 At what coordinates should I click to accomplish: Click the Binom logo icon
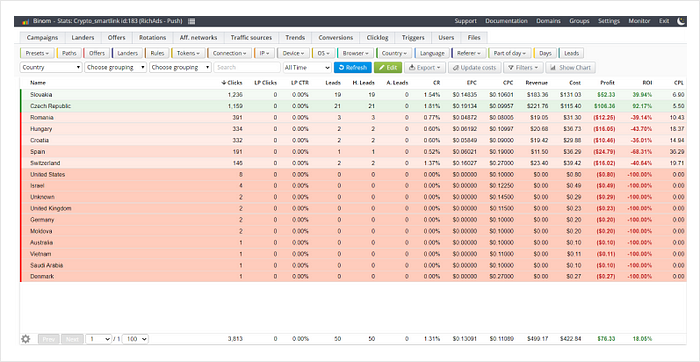[x=26, y=21]
